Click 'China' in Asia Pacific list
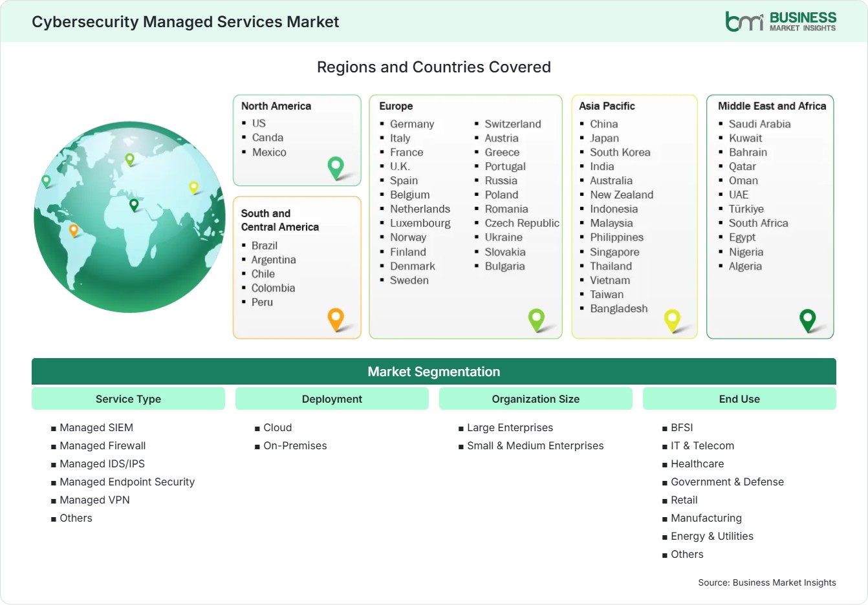Viewport: 868px width, 605px height. pyautogui.click(x=604, y=124)
